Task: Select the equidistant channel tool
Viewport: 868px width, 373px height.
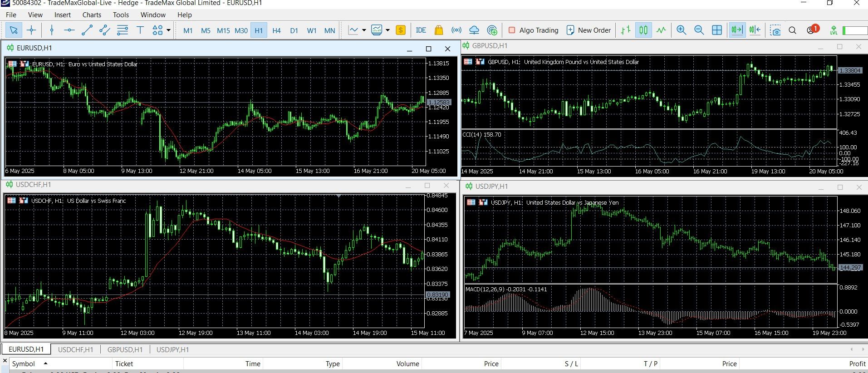Action: pos(105,30)
